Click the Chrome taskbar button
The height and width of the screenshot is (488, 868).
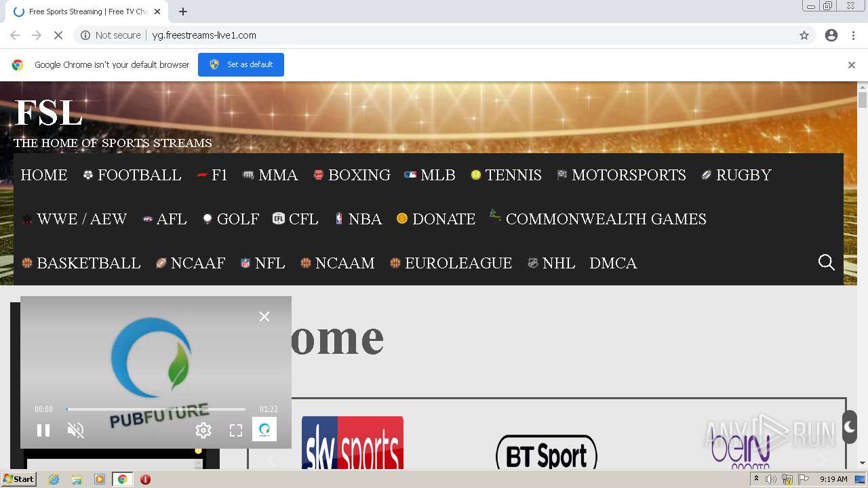click(x=122, y=479)
